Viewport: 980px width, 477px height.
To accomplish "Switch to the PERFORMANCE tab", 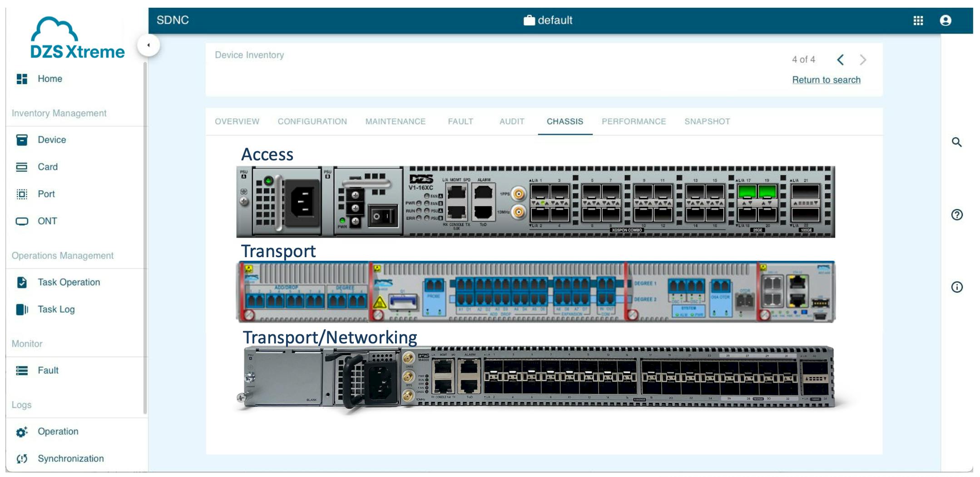I will tap(634, 121).
